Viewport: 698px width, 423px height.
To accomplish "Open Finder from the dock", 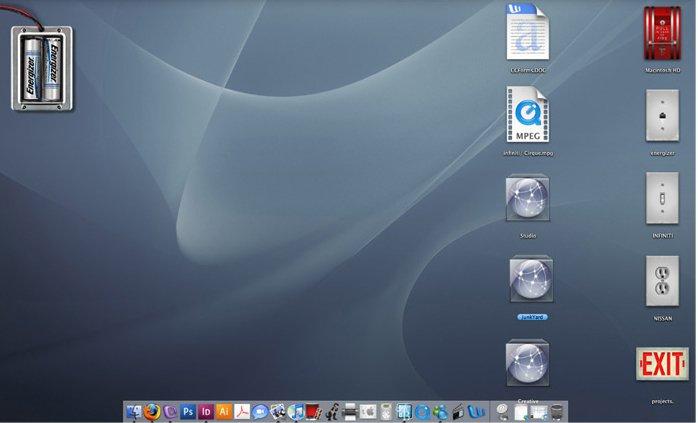I will 134,412.
